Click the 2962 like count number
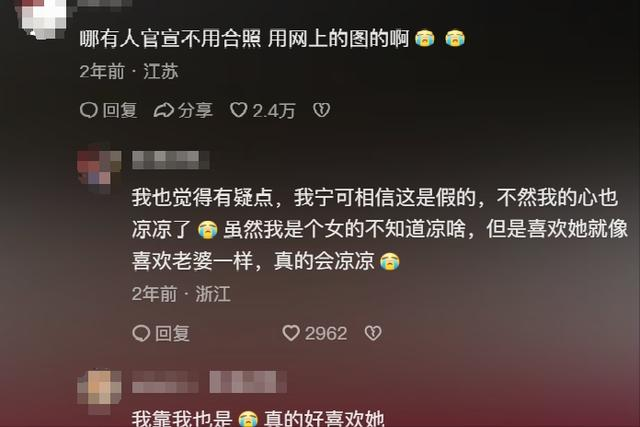Image resolution: width=640 pixels, height=427 pixels. (326, 334)
